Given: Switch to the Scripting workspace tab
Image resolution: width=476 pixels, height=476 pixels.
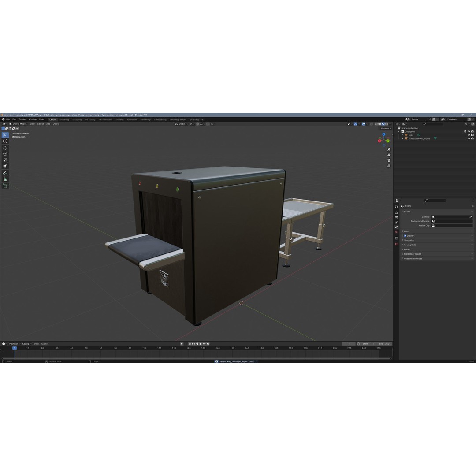Looking at the screenshot, I should [194, 119].
